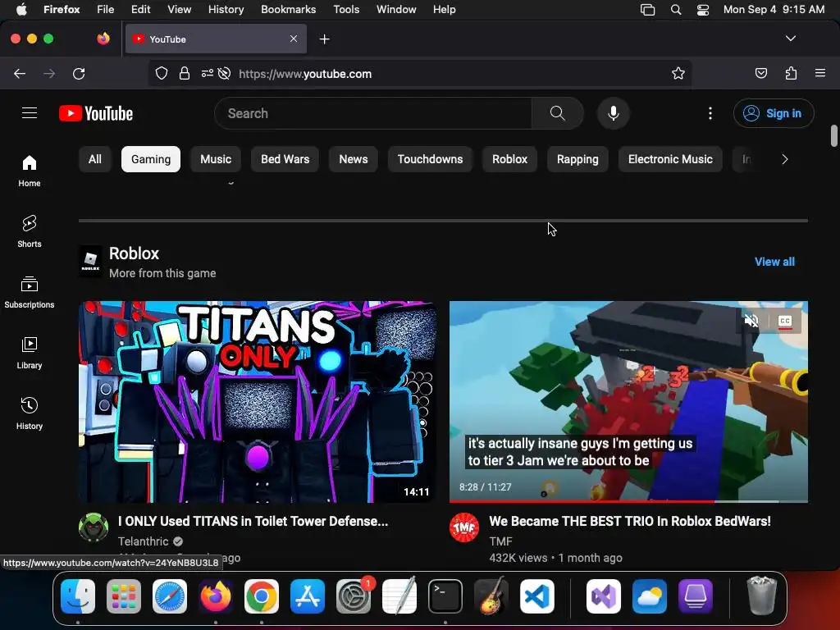Go back with browser back arrow
The width and height of the screenshot is (840, 630).
[20, 73]
